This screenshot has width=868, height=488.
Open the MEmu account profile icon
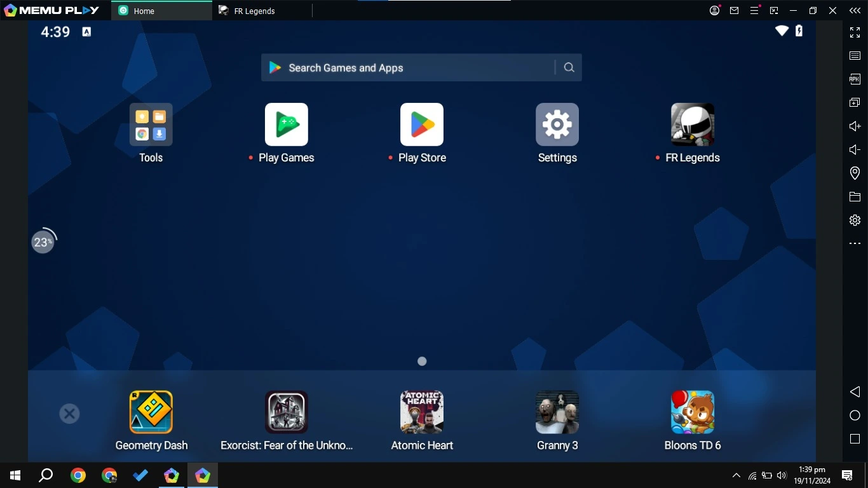point(715,10)
